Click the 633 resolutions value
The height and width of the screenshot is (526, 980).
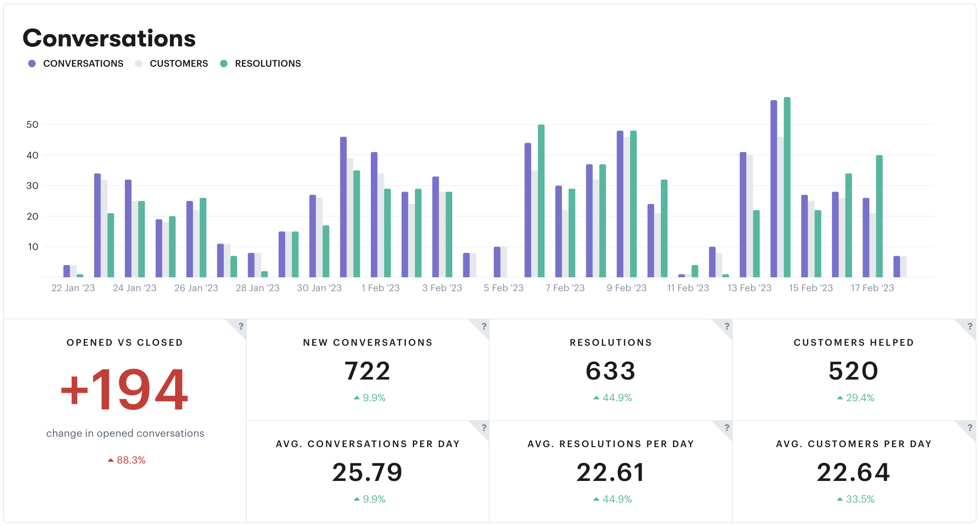pos(611,371)
